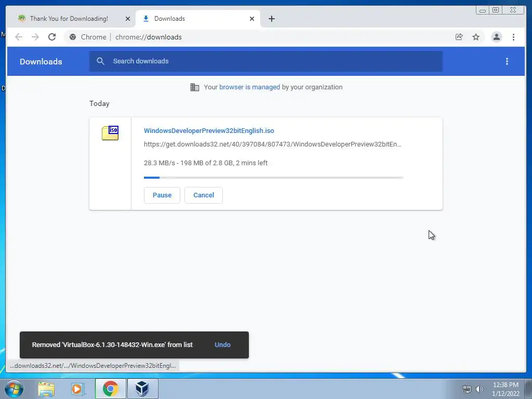Click the volume speaker tray icon
The height and width of the screenshot is (399, 532).
(x=480, y=389)
